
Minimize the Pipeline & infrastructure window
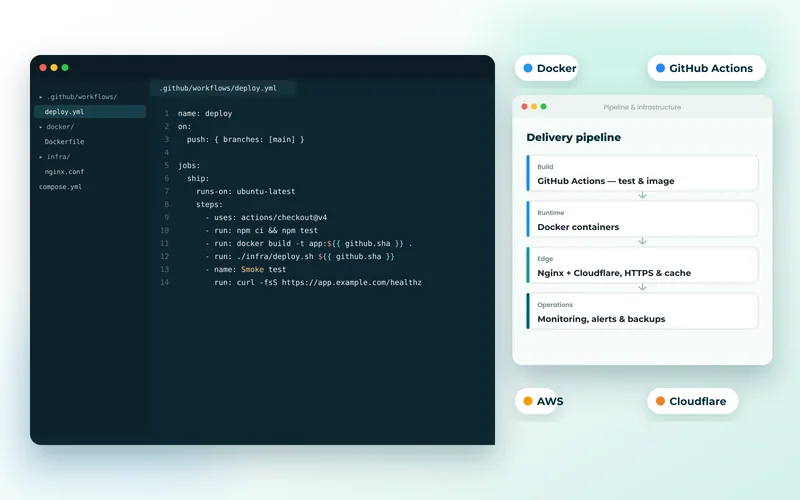(534, 107)
